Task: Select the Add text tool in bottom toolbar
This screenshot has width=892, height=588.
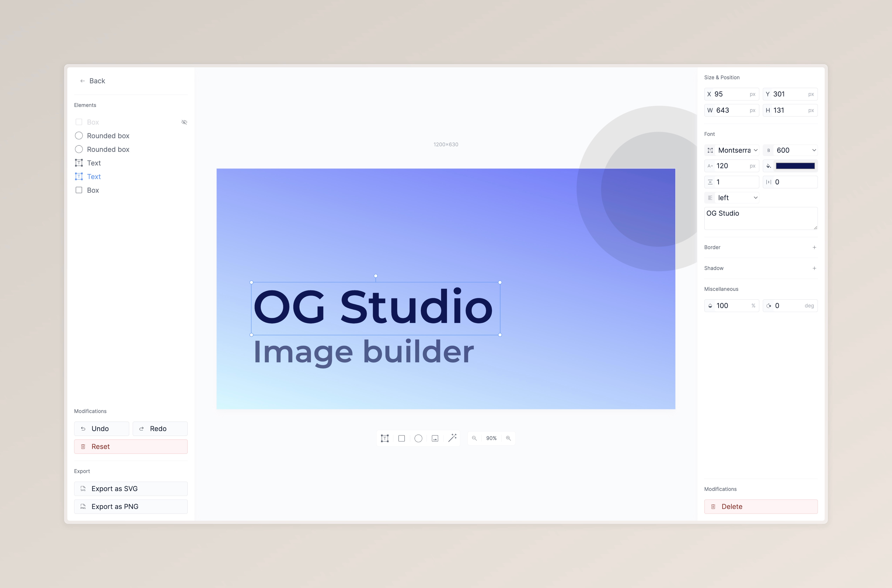Action: click(x=385, y=438)
